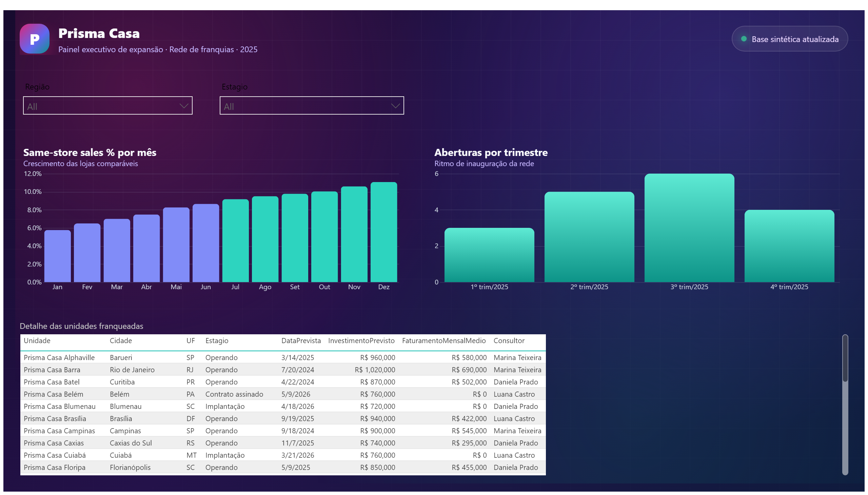Screen dimensions: 868x495
Task: Click the DataPrevista column header
Action: tap(301, 341)
